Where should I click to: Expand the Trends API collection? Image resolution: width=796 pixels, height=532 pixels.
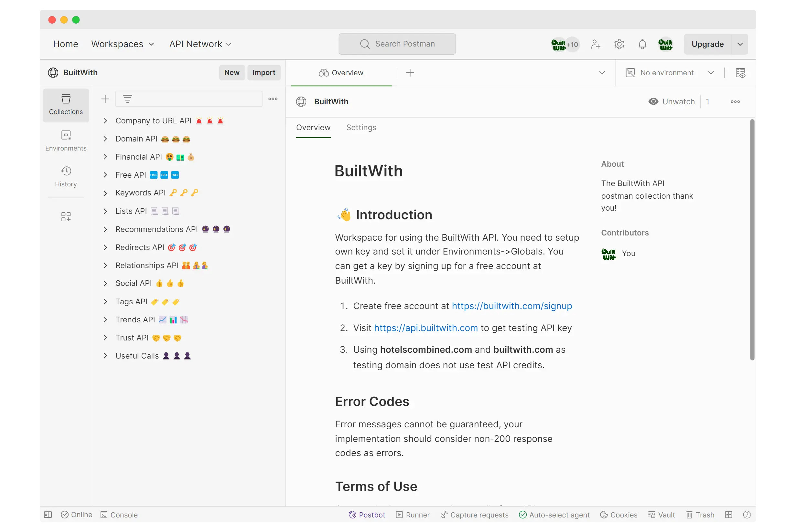point(105,319)
